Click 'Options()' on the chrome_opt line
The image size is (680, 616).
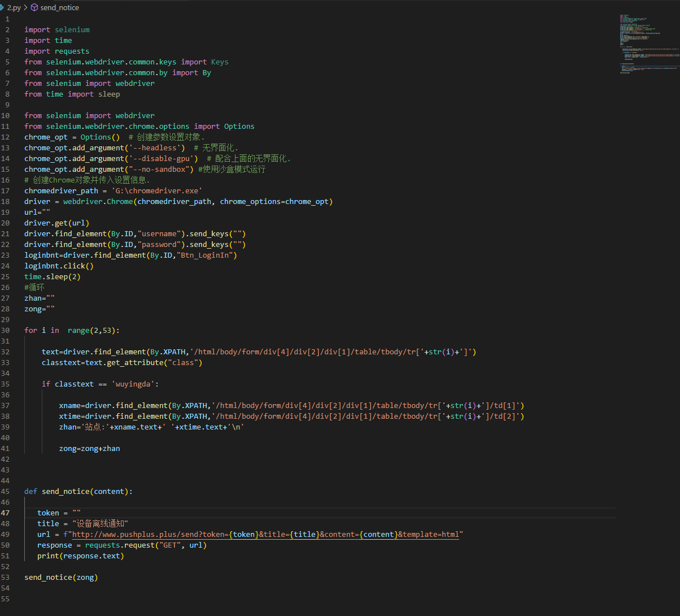tap(101, 137)
